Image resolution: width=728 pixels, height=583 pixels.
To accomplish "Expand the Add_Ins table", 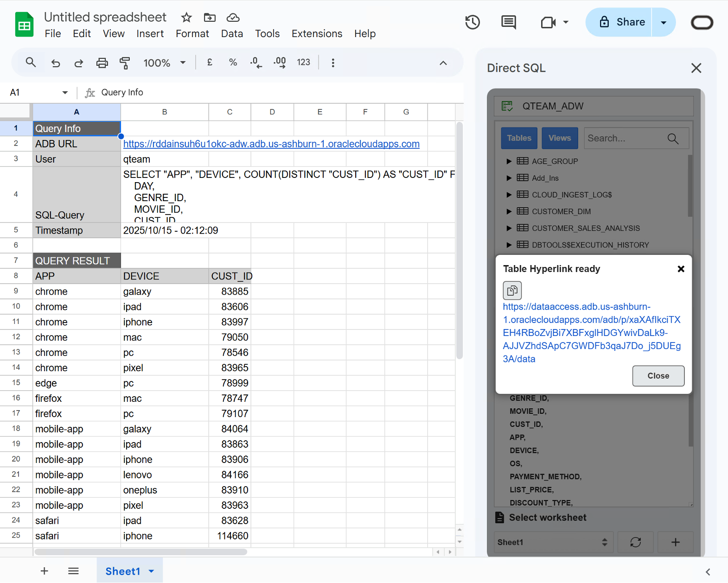I will pos(509,178).
